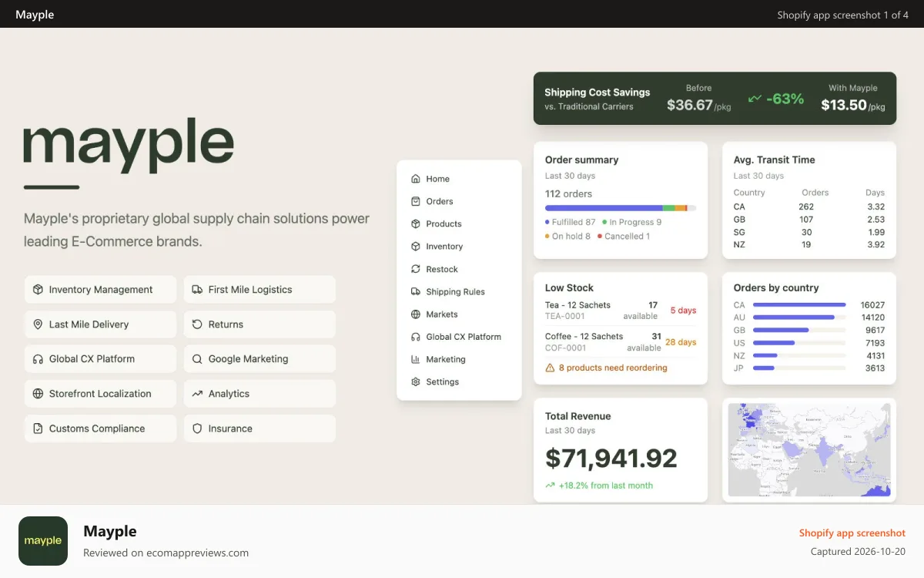
Task: Click 'Tea - 12 Sachets' low stock row
Action: click(x=621, y=311)
